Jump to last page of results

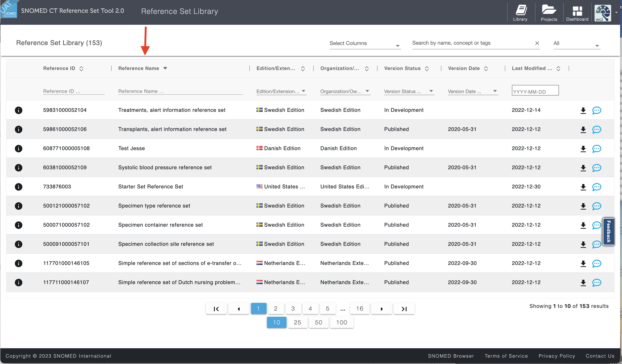pos(404,309)
